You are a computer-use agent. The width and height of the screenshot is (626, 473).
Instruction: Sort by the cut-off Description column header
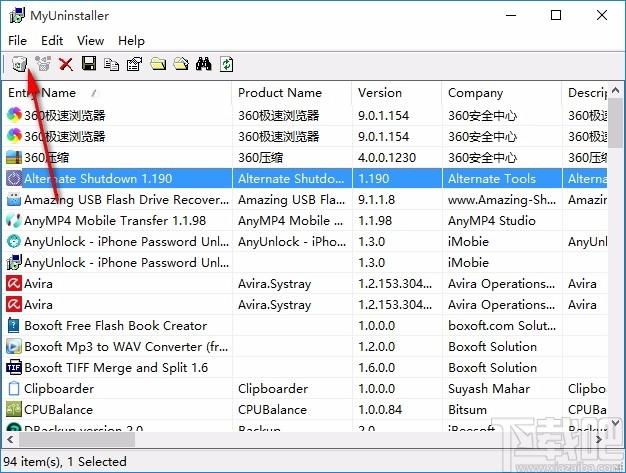(585, 93)
